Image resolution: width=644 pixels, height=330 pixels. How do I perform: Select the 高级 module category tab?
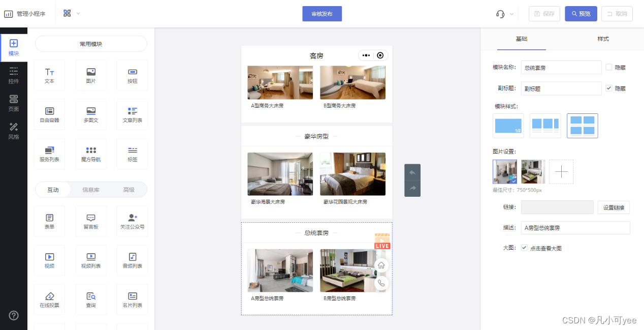click(129, 190)
